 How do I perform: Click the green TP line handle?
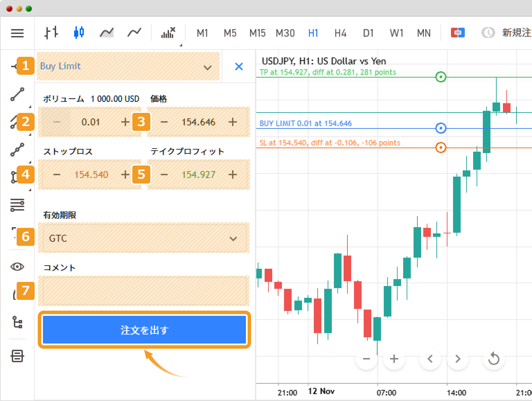coord(441,77)
